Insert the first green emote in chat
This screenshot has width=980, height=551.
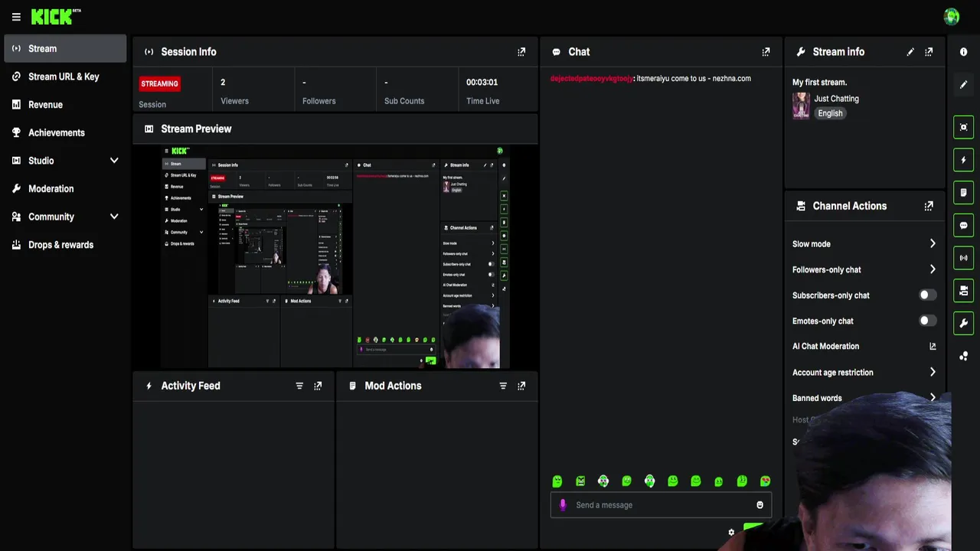pos(557,481)
